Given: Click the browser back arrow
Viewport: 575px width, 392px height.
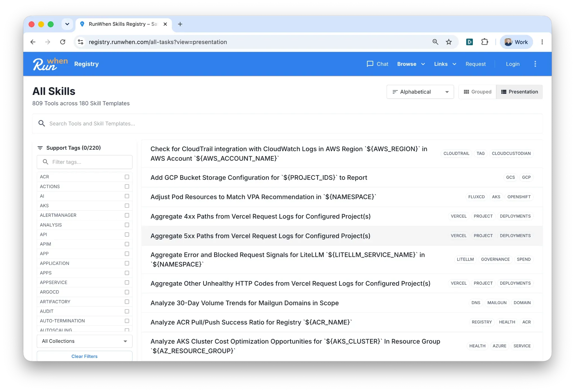Looking at the screenshot, I should 33,42.
